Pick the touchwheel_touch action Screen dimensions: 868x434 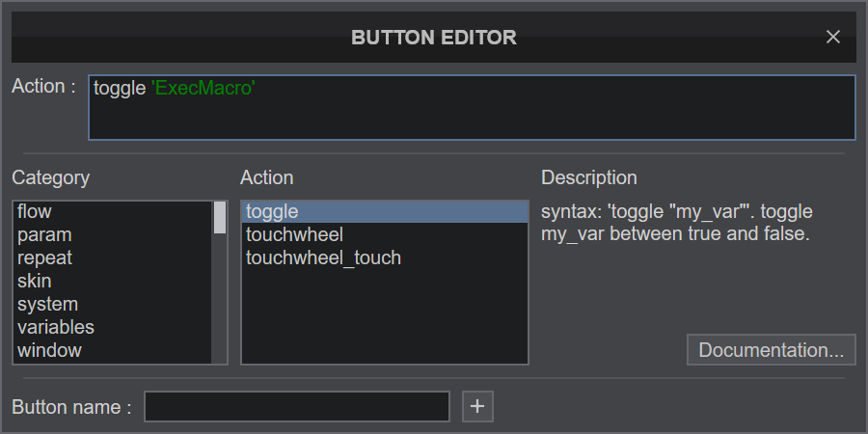pos(385,258)
